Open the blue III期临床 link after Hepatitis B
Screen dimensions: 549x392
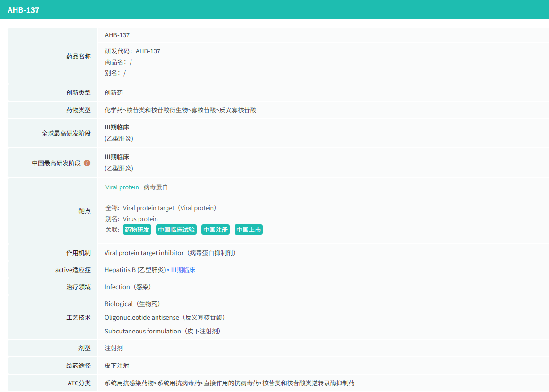(183, 270)
